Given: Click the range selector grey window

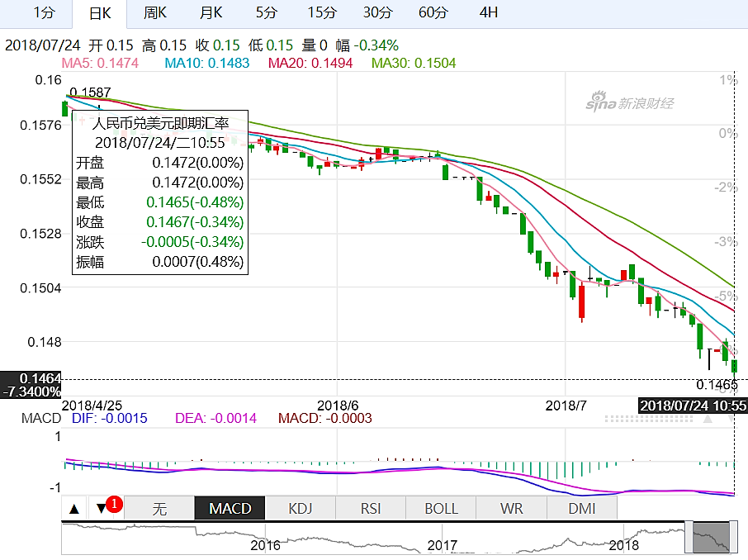Looking at the screenshot, I should point(712,537).
